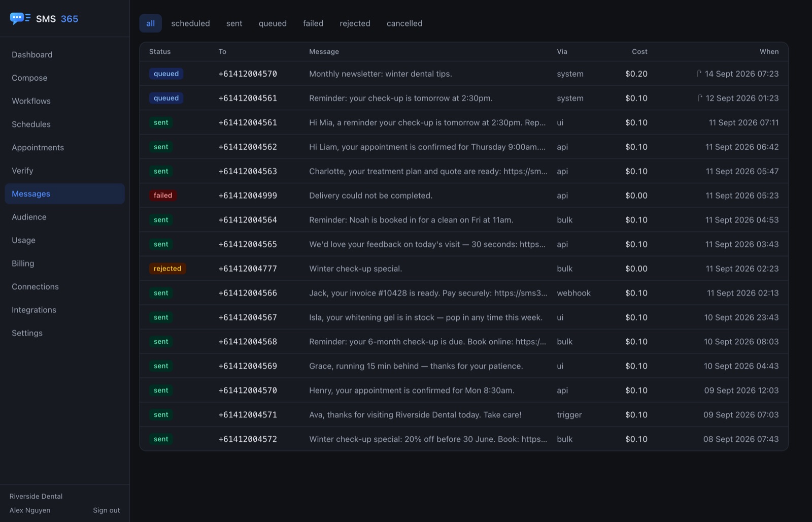Open message 'Hi Liam, your appointment is confirmed...'

tap(427, 147)
